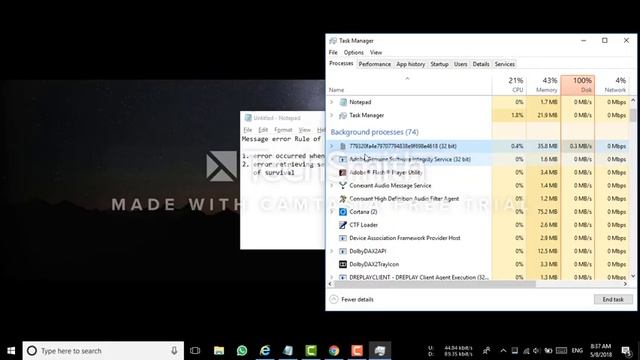This screenshot has height=360, width=640.
Task: Switch to the App history tab
Action: point(411,64)
